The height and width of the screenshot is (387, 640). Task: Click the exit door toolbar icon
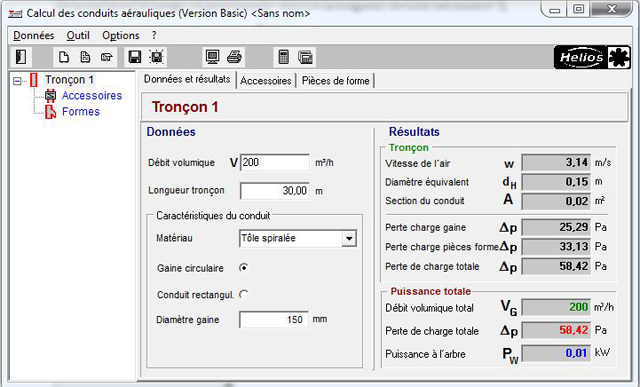point(21,57)
